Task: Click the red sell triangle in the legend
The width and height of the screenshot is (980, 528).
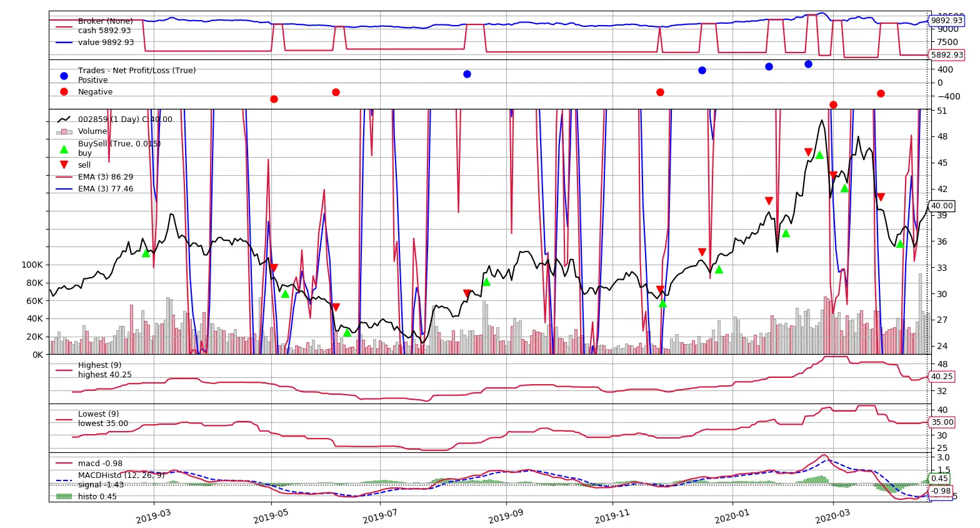Action: (x=64, y=165)
